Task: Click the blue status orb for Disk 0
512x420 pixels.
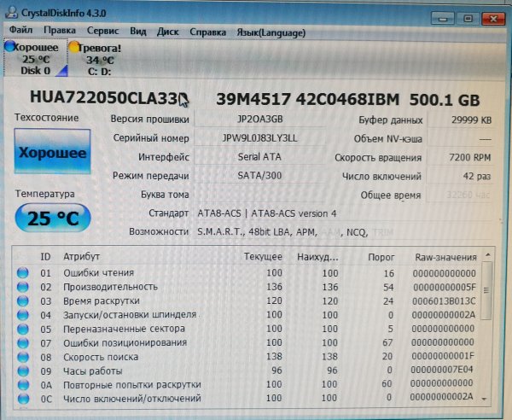Action: 9,48
